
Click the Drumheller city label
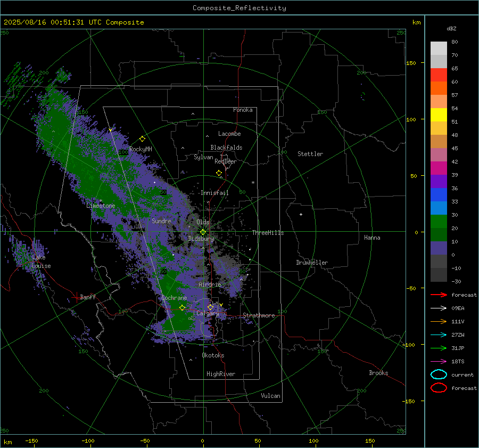point(312,263)
